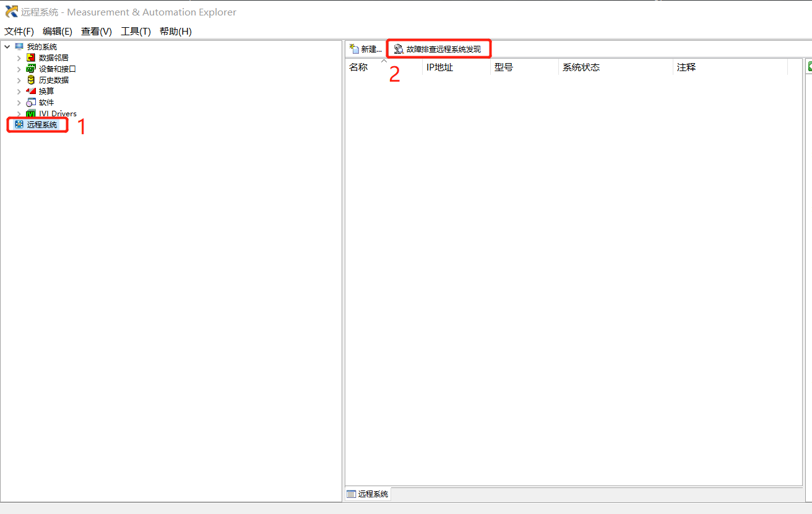Open the 工具(T) menu
This screenshot has height=514, width=812.
click(136, 32)
